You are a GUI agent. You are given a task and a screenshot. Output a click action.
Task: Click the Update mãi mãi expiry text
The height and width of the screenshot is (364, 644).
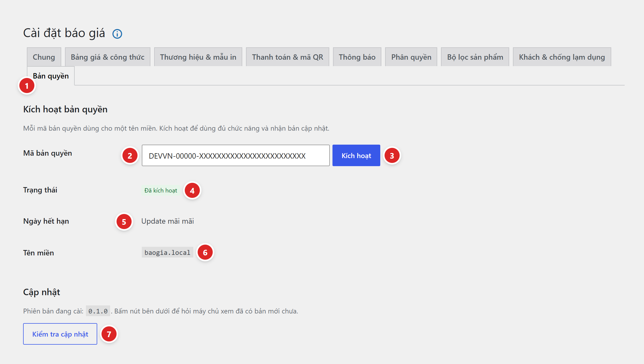[168, 221]
